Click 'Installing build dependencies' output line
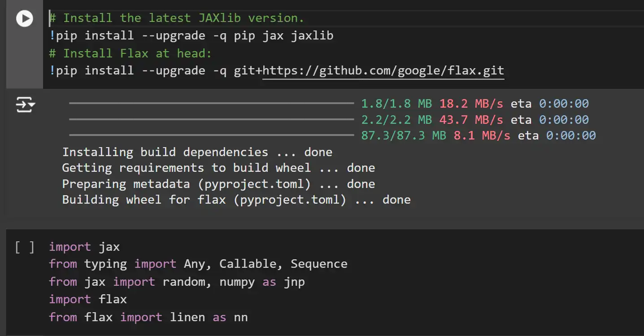 (197, 152)
